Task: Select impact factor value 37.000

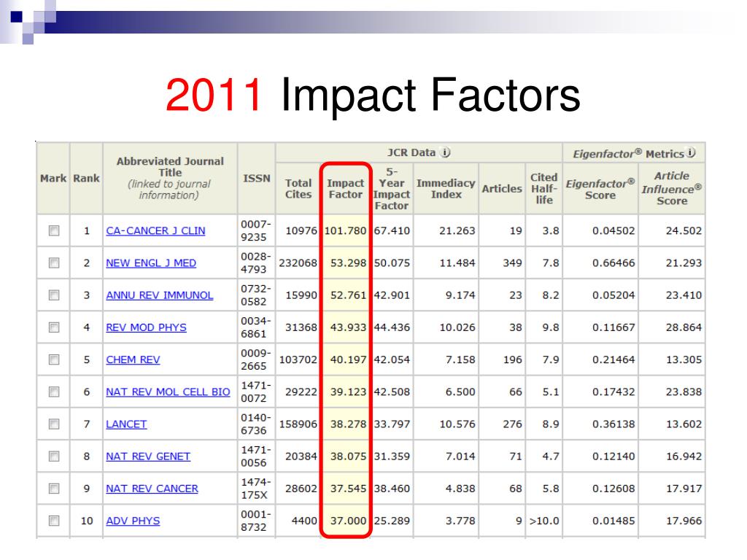Action: pos(348,521)
